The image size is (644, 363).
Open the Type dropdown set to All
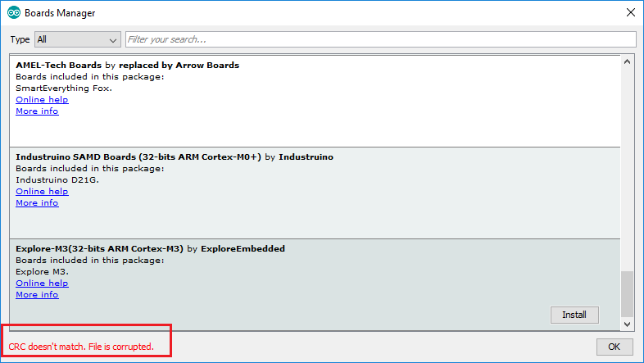[78, 39]
